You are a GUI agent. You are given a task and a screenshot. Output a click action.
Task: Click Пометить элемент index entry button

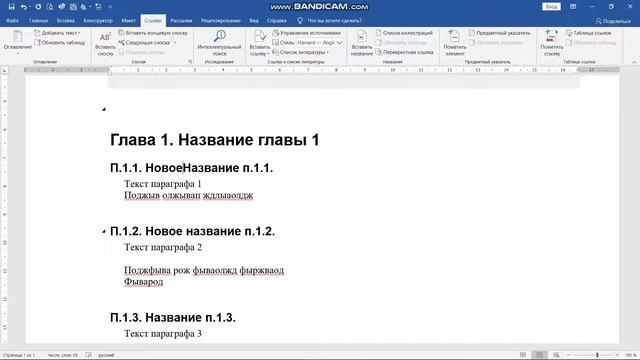(454, 43)
